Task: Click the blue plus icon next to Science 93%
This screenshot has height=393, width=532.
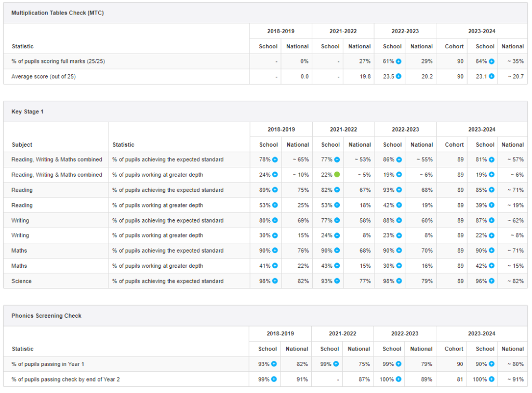Action: coord(337,281)
